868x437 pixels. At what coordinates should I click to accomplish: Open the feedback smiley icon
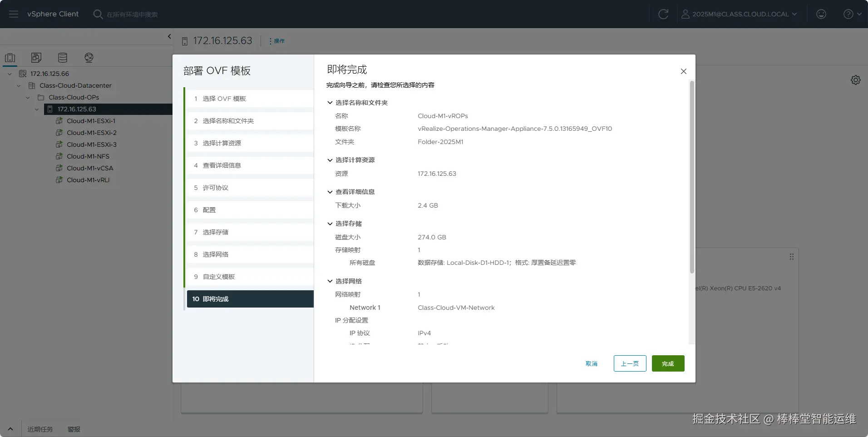point(821,14)
